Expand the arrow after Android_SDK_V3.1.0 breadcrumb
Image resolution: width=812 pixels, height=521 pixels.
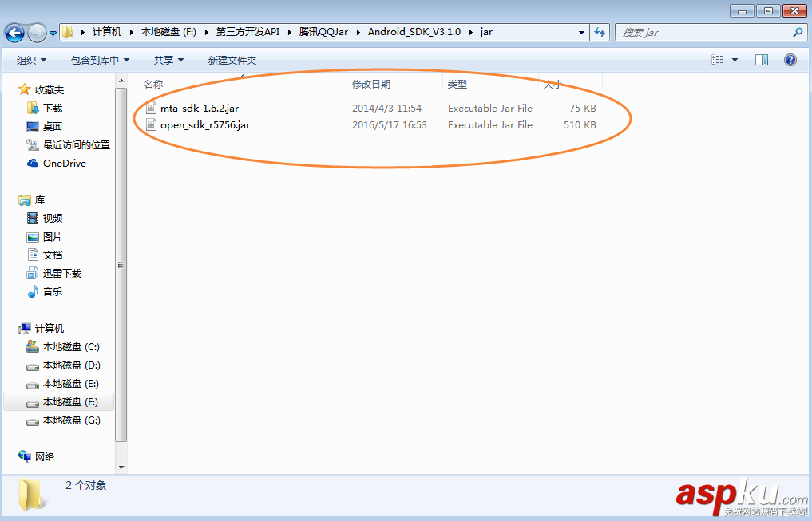tap(470, 32)
